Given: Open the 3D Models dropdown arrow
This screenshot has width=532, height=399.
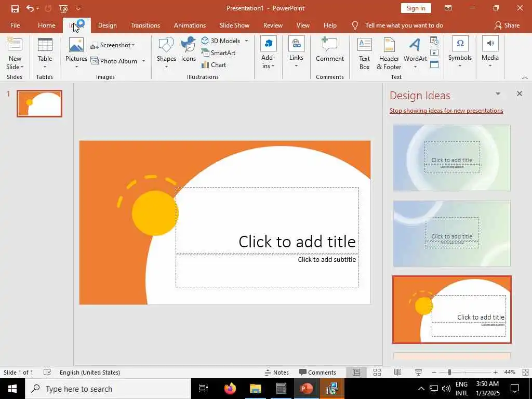Looking at the screenshot, I should click(x=247, y=41).
